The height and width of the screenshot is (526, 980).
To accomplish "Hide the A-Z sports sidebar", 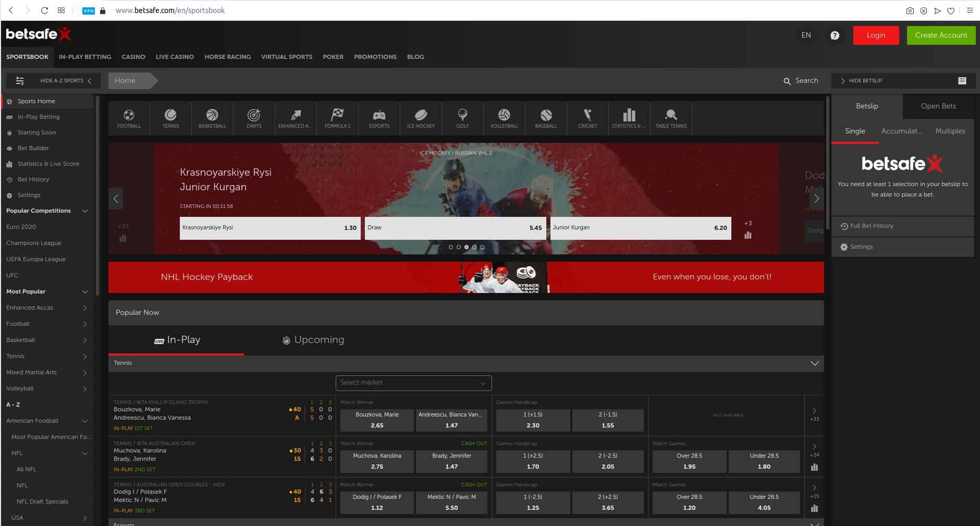I will click(x=66, y=81).
